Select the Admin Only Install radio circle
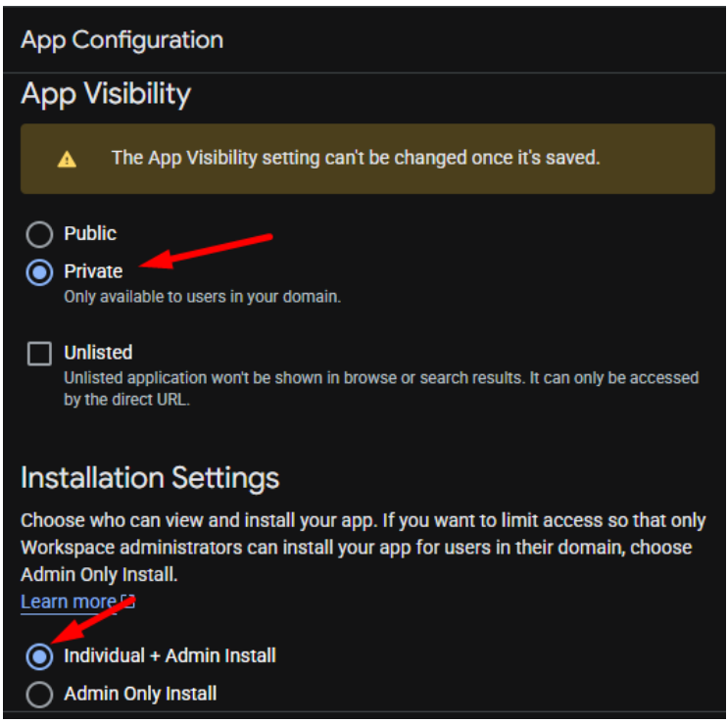Image resolution: width=728 pixels, height=723 pixels. point(39,695)
